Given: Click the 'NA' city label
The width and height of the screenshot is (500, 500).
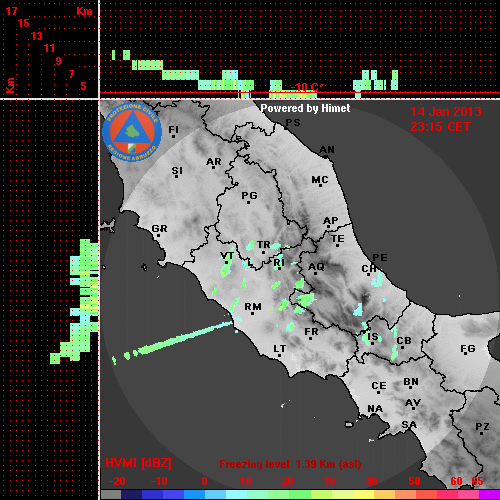Looking at the screenshot, I should pyautogui.click(x=375, y=409).
